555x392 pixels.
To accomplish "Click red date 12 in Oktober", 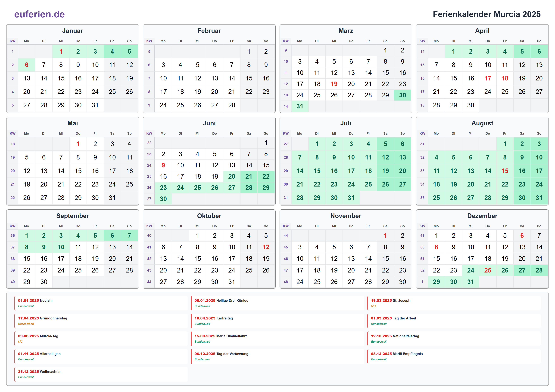I will [x=266, y=247].
